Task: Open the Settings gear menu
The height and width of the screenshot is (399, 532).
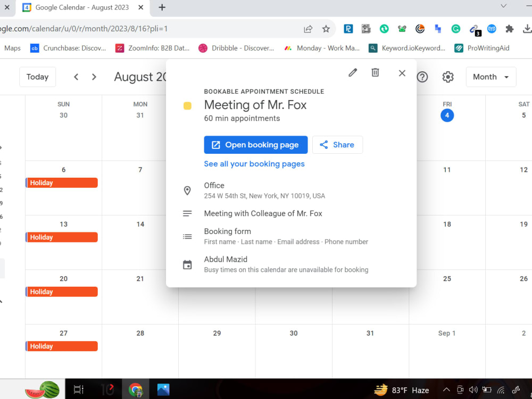Action: [x=448, y=77]
